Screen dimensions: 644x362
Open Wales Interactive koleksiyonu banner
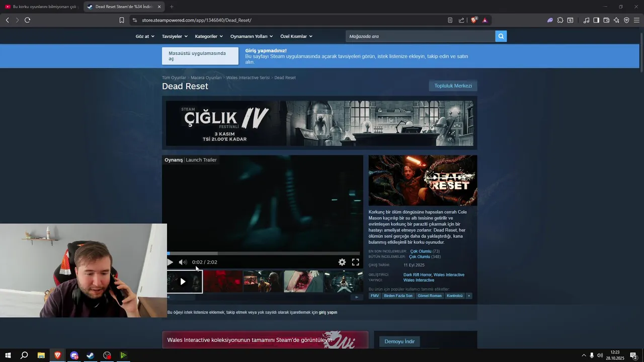pyautogui.click(x=265, y=340)
